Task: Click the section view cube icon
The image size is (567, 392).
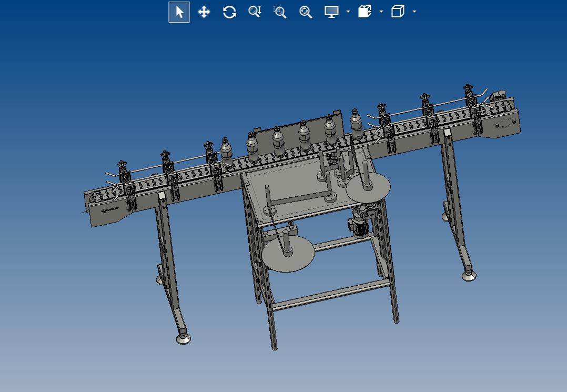Action: [x=365, y=12]
